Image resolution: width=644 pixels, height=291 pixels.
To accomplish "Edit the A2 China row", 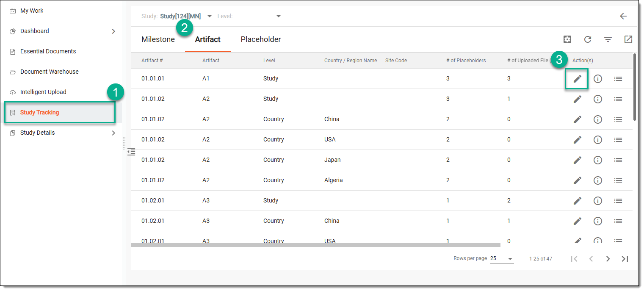I will coord(577,119).
